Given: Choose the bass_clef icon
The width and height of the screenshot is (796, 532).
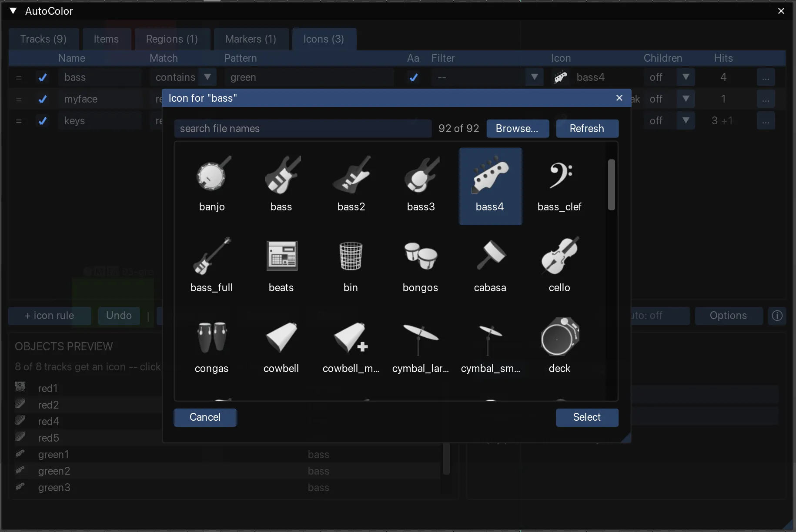Looking at the screenshot, I should tap(560, 186).
